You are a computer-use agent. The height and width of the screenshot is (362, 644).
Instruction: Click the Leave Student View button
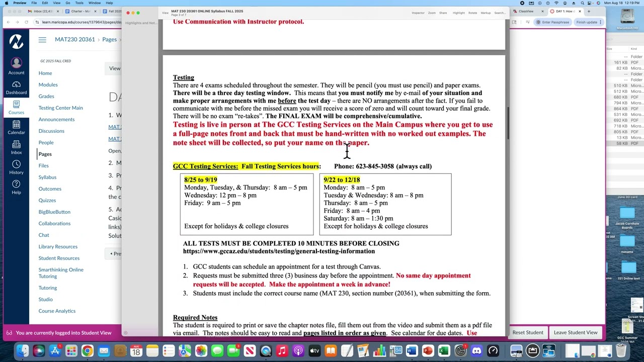pos(576,332)
